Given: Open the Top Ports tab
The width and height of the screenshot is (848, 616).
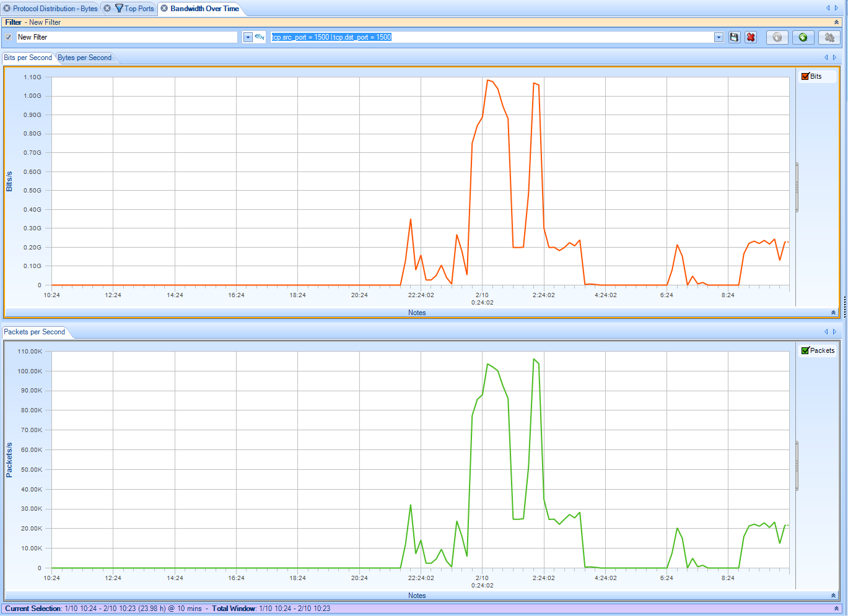Looking at the screenshot, I should point(139,9).
